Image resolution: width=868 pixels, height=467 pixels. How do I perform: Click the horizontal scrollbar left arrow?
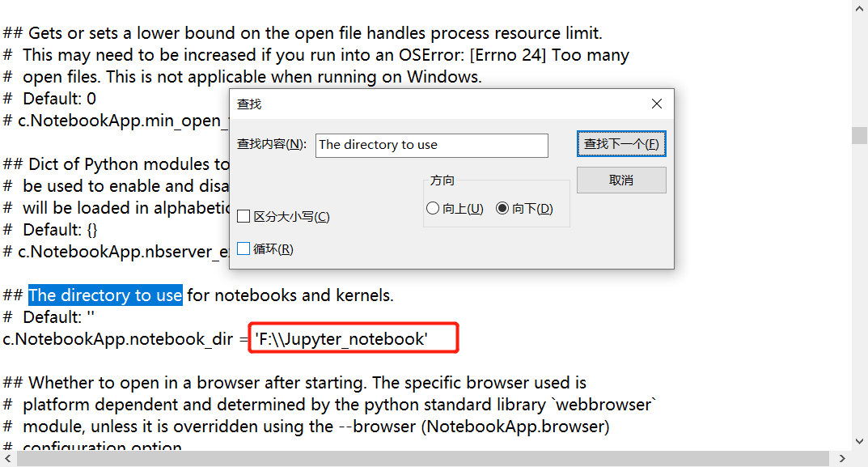(6, 460)
